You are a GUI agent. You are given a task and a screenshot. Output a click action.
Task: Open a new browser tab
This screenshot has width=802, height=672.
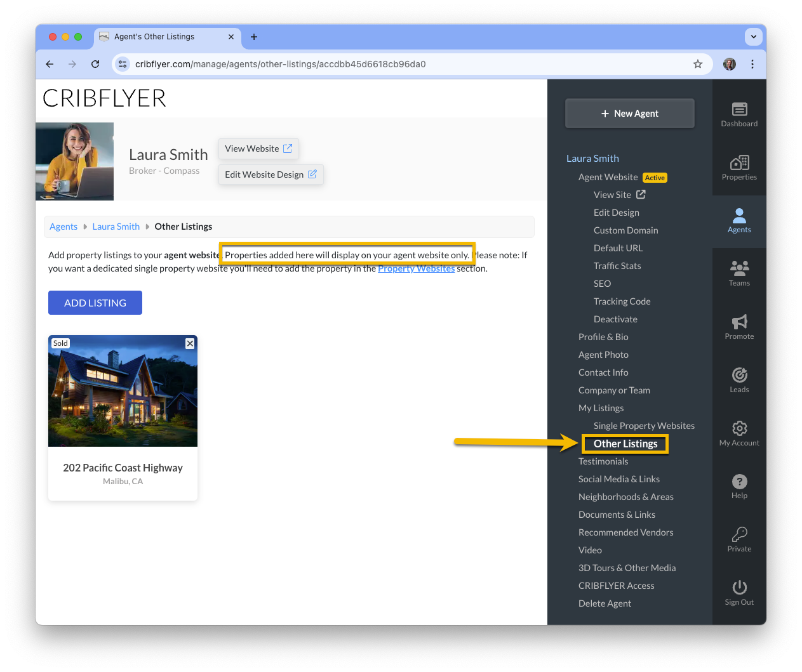coord(254,37)
